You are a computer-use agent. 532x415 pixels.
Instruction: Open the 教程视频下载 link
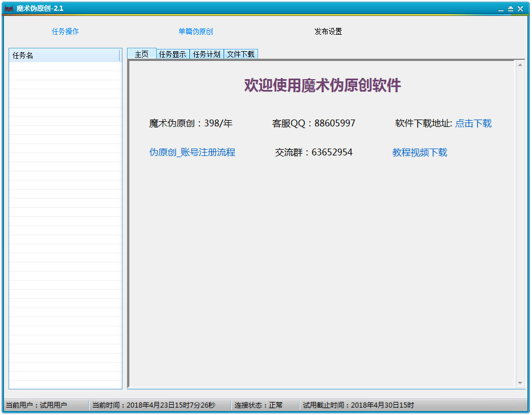(x=420, y=153)
